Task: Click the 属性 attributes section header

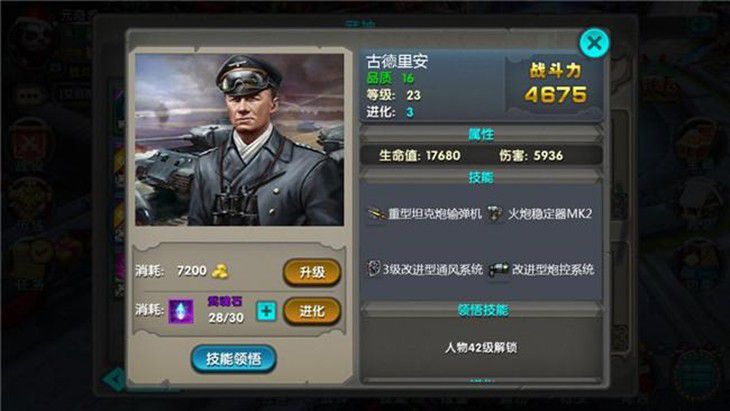Action: (x=481, y=134)
